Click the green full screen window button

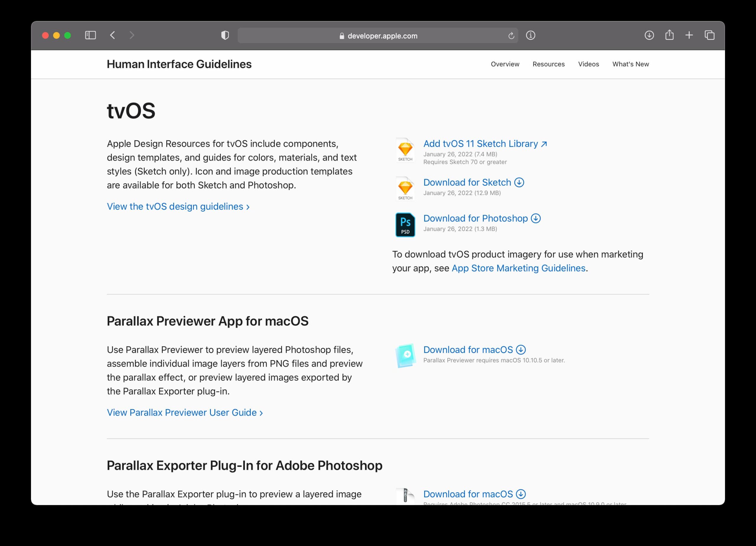point(67,35)
